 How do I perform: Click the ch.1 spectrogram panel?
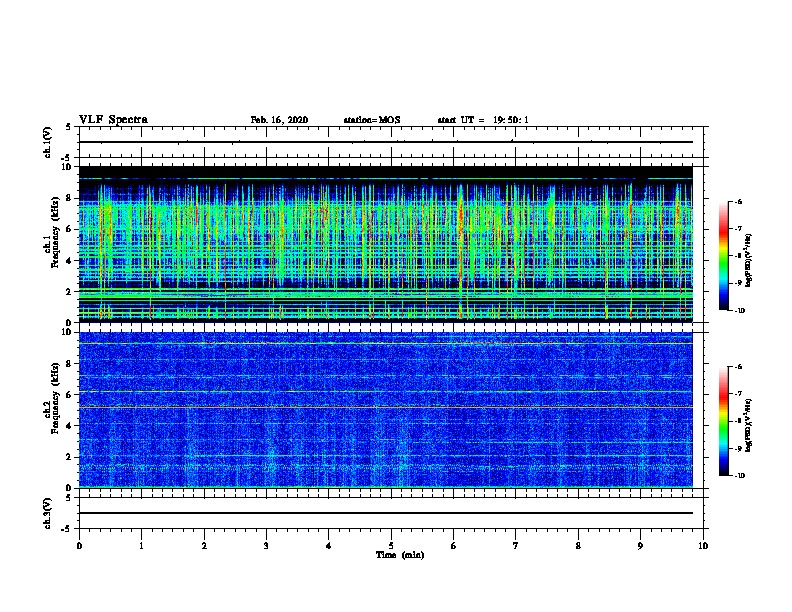tap(386, 244)
